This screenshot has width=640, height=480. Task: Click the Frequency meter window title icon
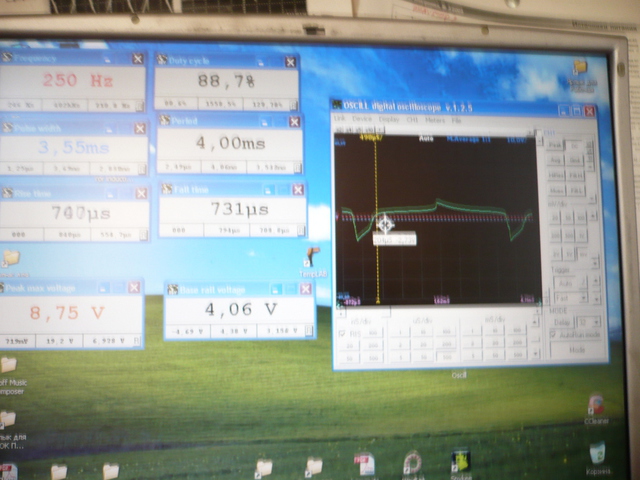[x=7, y=58]
